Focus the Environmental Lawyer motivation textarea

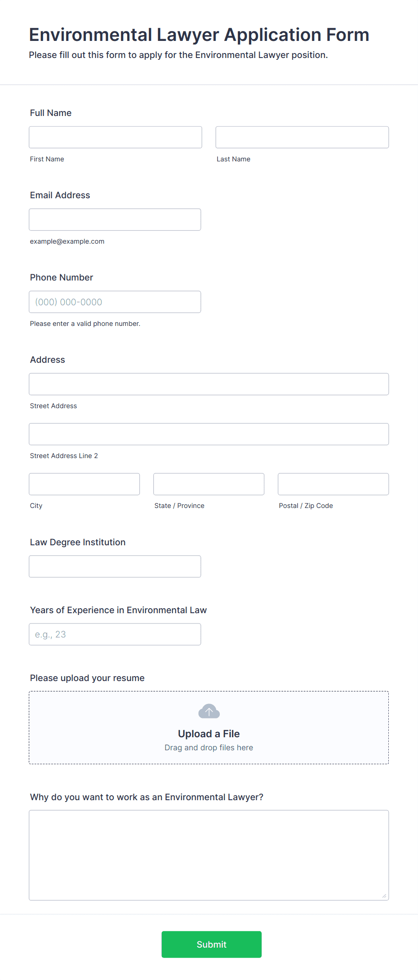(209, 855)
